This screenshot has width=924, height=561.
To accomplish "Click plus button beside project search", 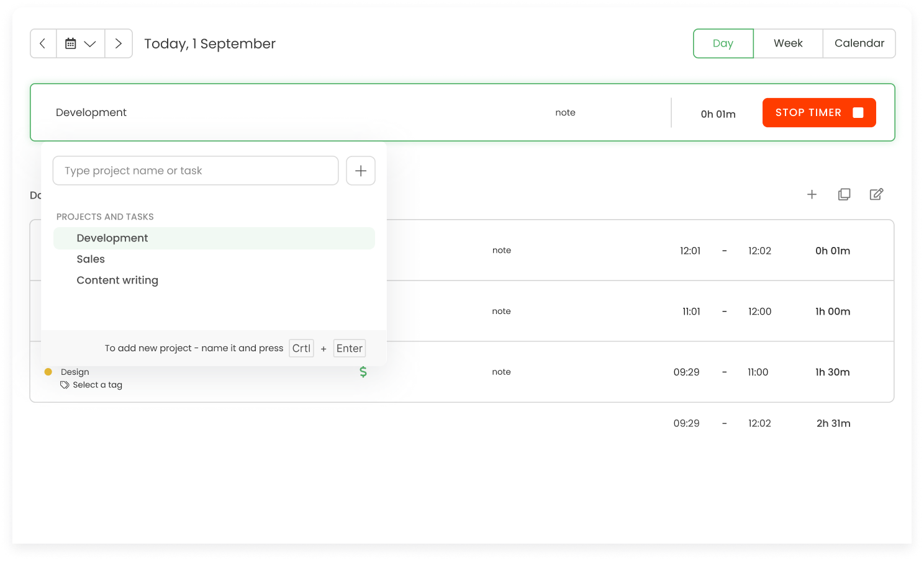I will 360,171.
